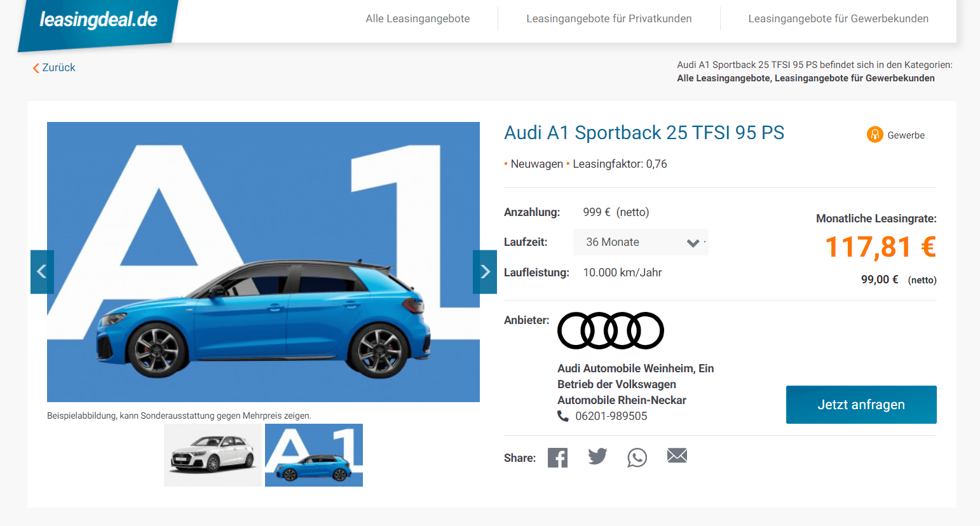Show the next car image with right arrow
This screenshot has height=526, width=980.
coord(485,272)
